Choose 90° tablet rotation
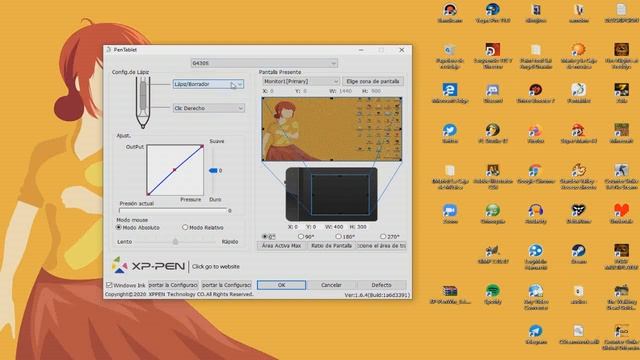640x360 pixels. click(301, 237)
